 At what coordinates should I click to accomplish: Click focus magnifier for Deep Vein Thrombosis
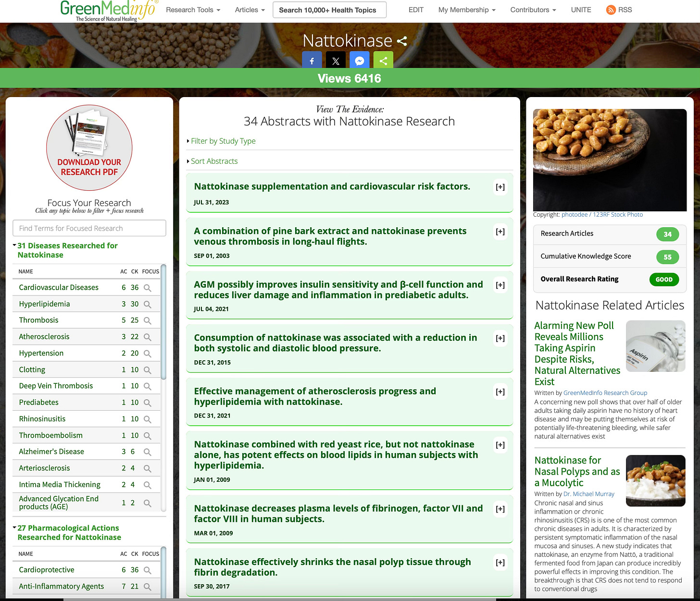click(x=148, y=386)
